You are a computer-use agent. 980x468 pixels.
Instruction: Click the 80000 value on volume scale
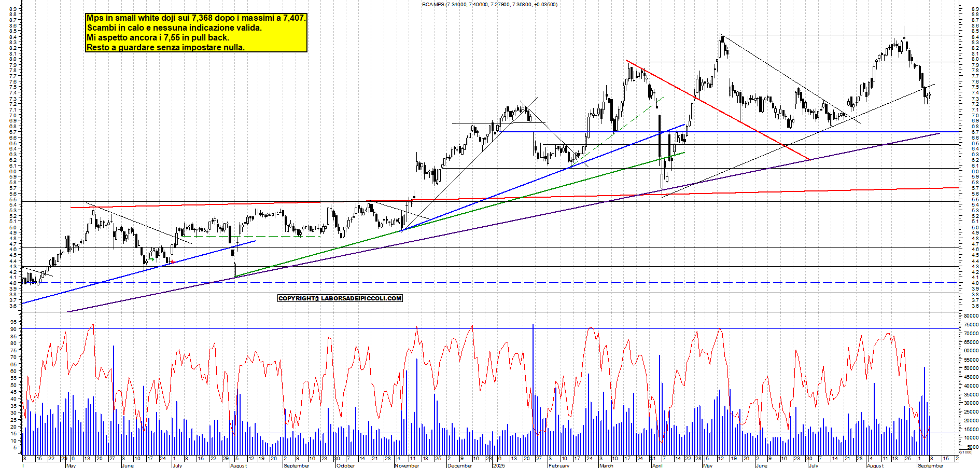971,315
